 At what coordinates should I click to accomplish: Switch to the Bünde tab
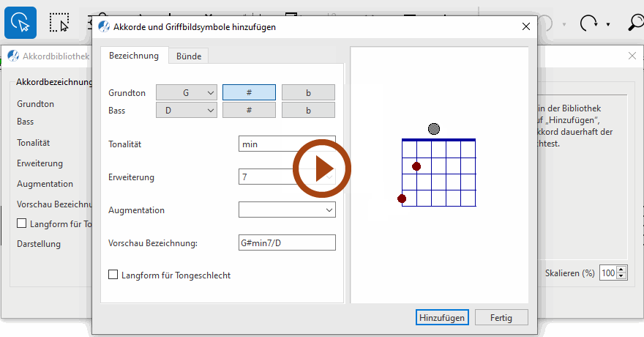tap(189, 56)
